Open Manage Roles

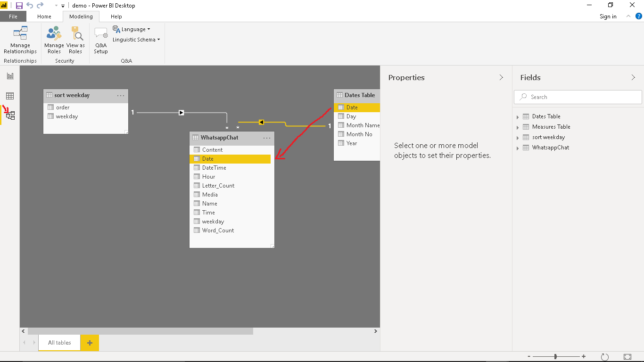(54, 41)
